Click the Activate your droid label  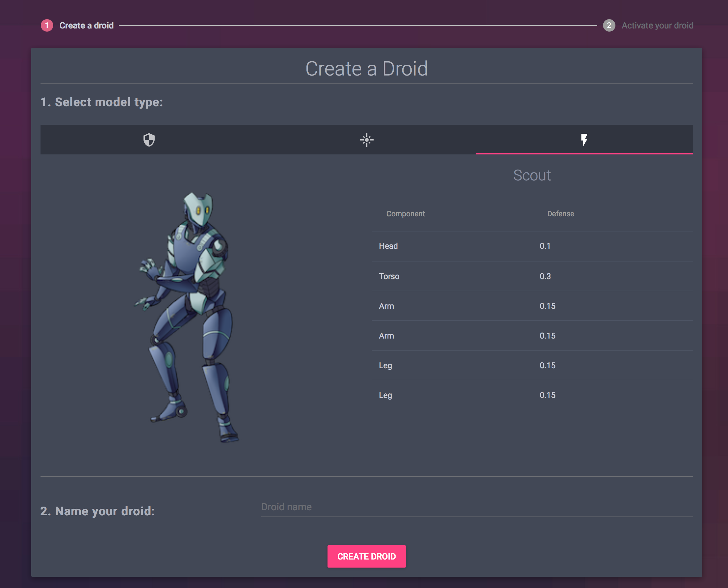(657, 25)
